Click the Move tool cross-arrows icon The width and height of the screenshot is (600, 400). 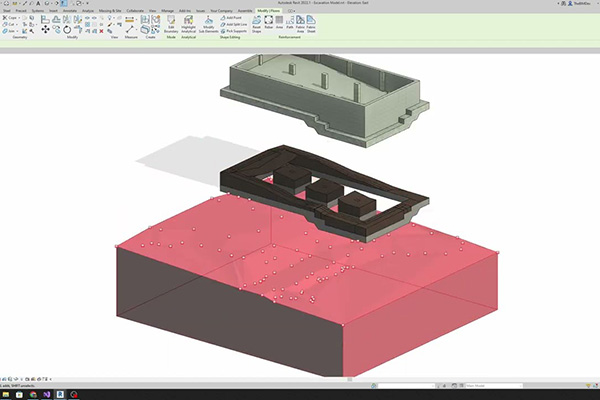(45, 29)
